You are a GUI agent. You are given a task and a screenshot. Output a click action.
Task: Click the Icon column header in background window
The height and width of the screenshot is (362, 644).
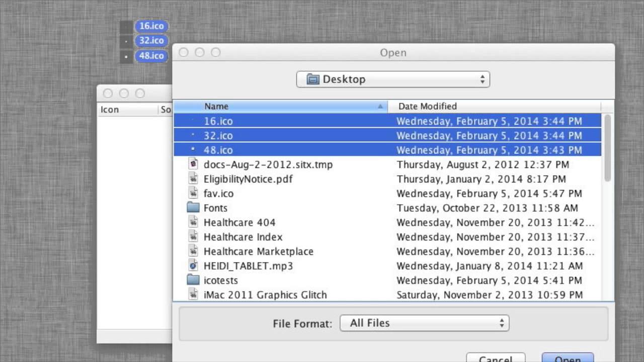110,109
